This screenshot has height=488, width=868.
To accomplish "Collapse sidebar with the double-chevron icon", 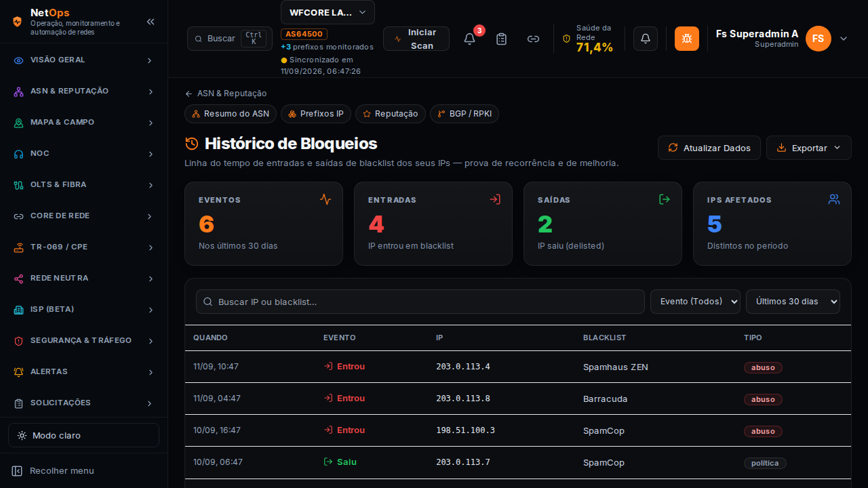I will pos(151,22).
